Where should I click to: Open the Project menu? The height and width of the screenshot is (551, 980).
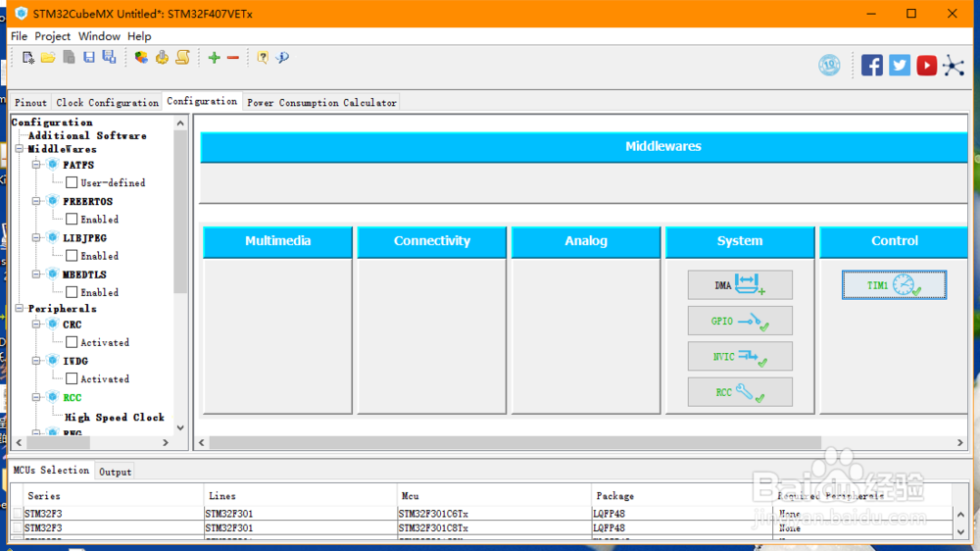(x=53, y=36)
